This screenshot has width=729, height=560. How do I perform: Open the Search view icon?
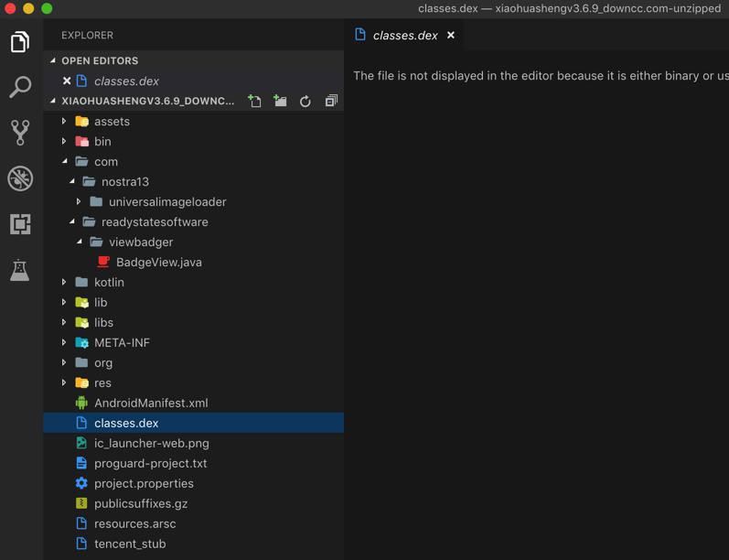[20, 87]
